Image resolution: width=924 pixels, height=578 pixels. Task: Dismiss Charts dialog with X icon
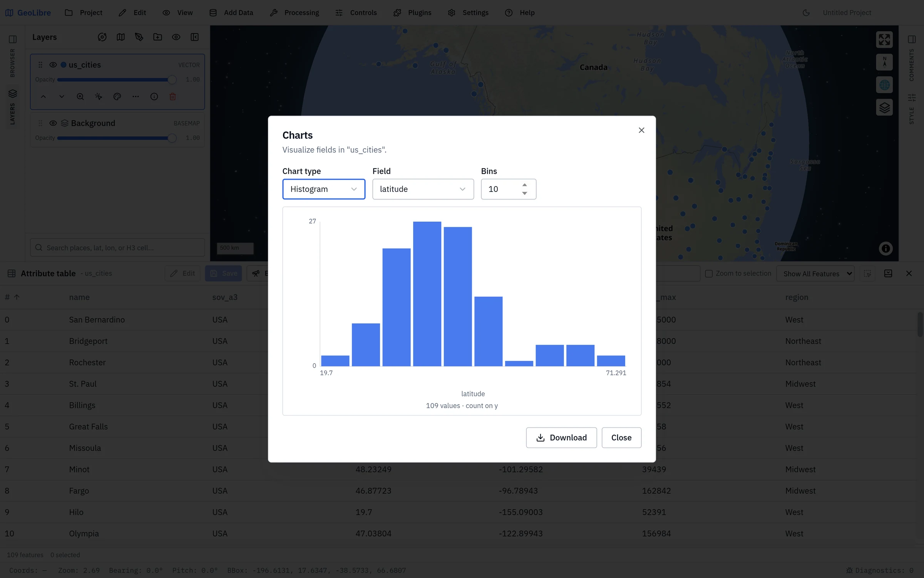(x=641, y=130)
